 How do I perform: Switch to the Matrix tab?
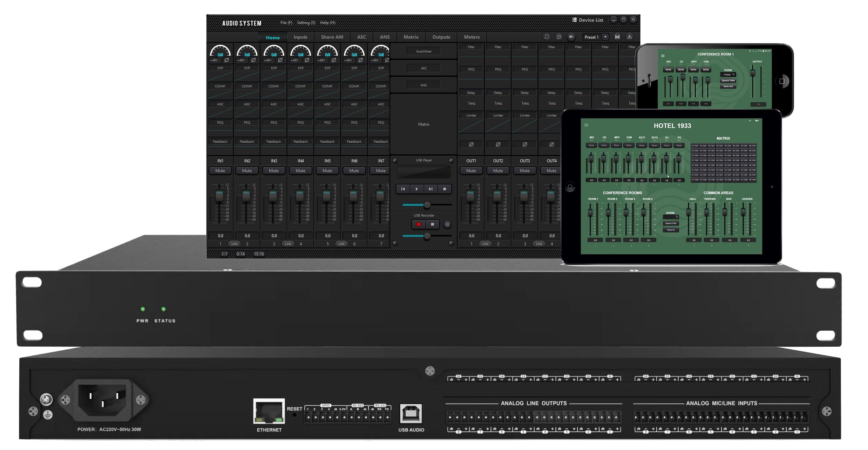tap(411, 37)
